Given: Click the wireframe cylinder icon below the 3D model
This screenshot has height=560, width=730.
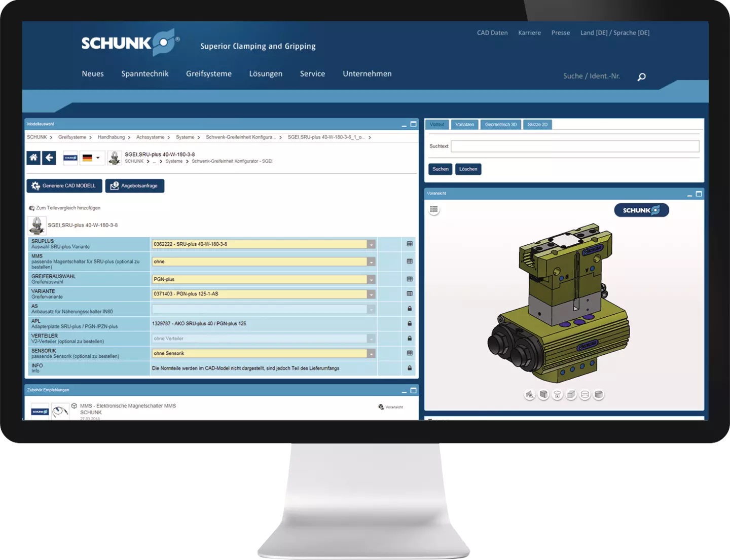Looking at the screenshot, I should tap(584, 394).
